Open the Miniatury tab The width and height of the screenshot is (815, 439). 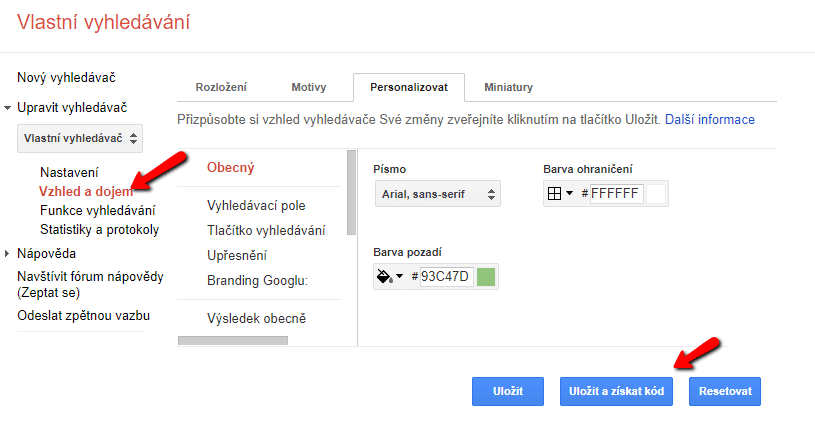[x=508, y=87]
